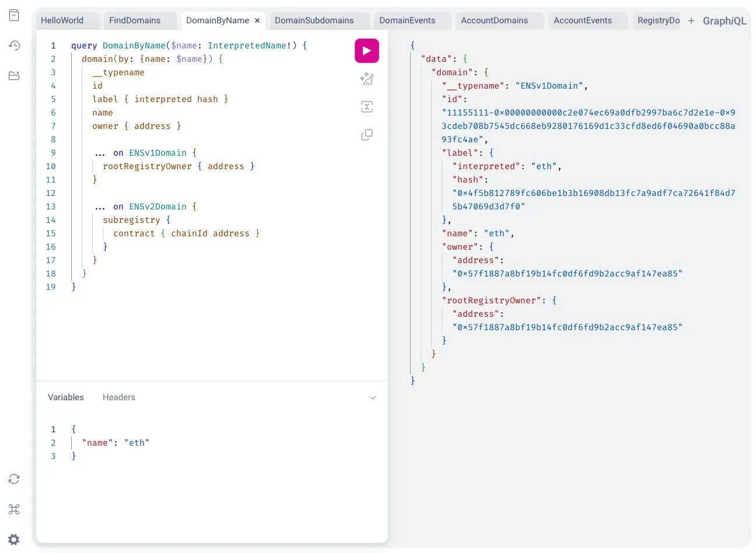Click owner address value 0x57f1887a in response
Screen dimensions: 756x553
point(567,274)
